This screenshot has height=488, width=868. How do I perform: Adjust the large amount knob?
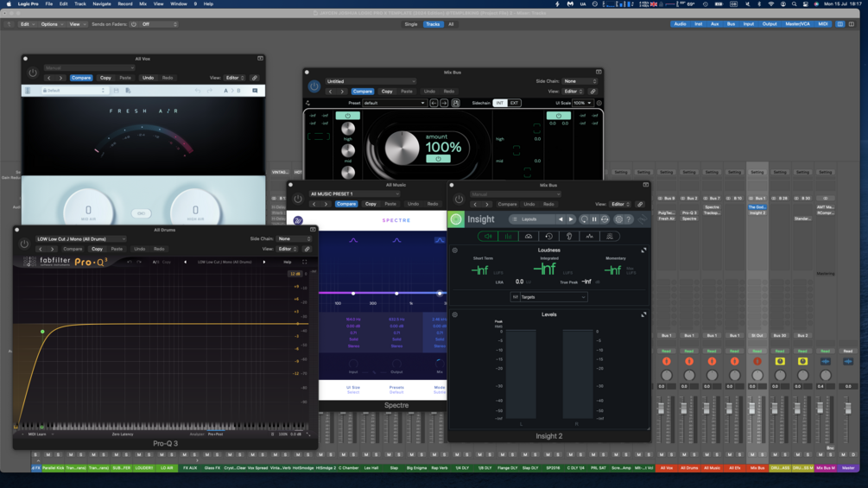click(402, 148)
